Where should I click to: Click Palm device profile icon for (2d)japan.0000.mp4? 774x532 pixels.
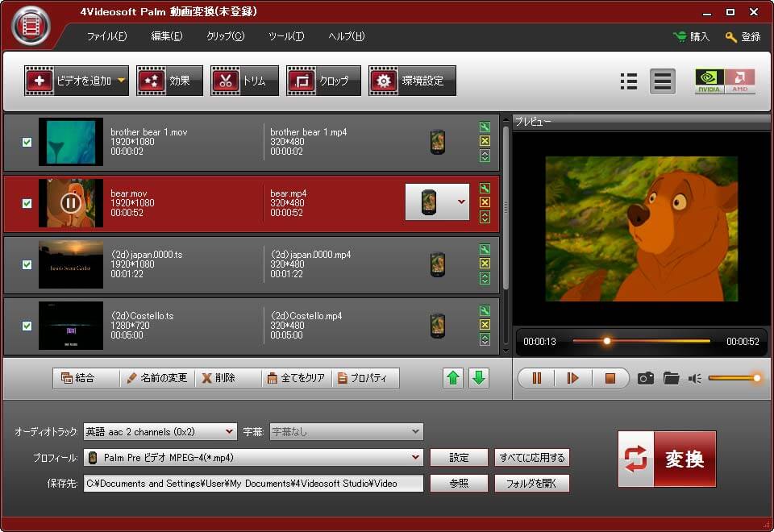click(437, 264)
